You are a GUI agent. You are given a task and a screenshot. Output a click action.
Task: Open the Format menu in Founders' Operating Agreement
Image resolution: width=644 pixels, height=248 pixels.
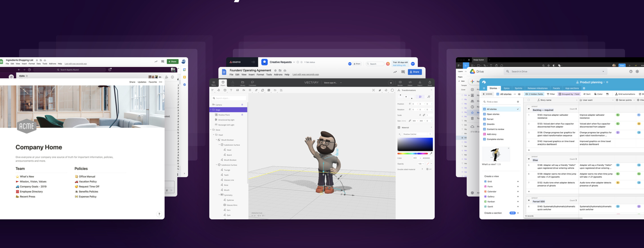click(260, 75)
